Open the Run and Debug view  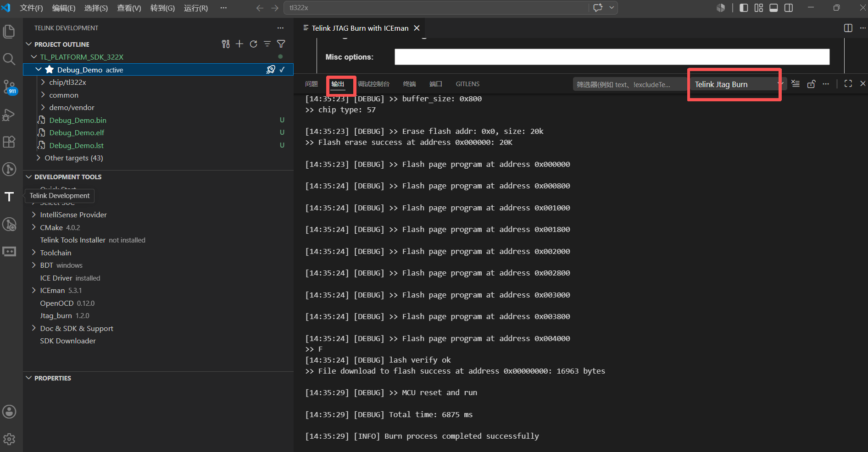click(9, 115)
